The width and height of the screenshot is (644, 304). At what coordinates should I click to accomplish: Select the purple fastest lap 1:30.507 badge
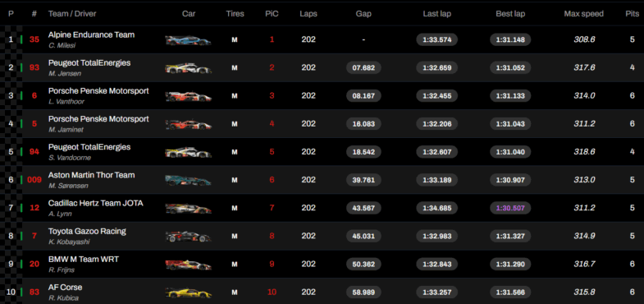[x=510, y=208]
